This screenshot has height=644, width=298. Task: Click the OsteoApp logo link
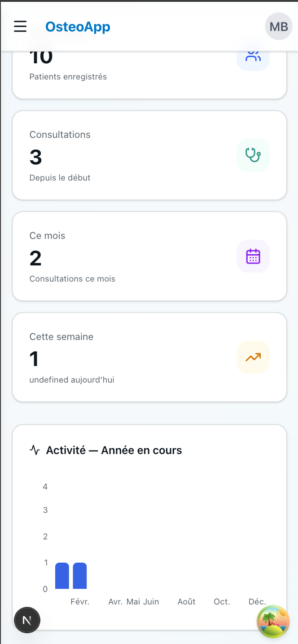click(78, 27)
